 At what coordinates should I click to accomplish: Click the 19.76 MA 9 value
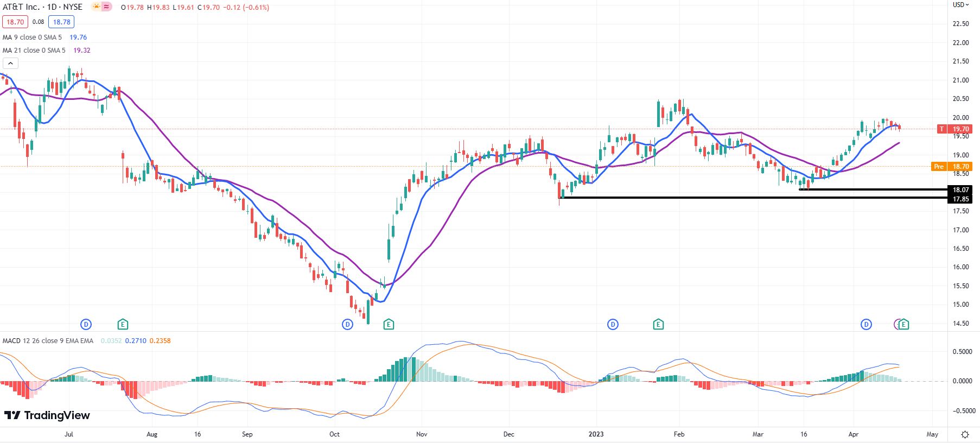[x=78, y=37]
